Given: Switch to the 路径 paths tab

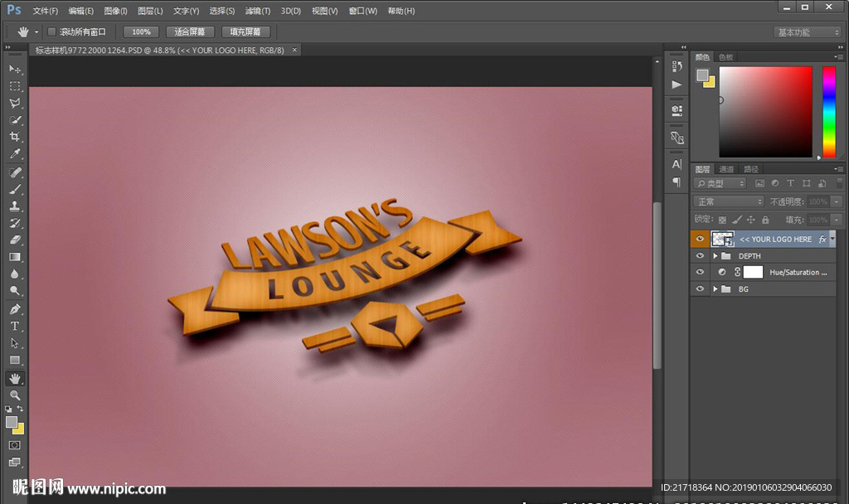Looking at the screenshot, I should coord(750,169).
